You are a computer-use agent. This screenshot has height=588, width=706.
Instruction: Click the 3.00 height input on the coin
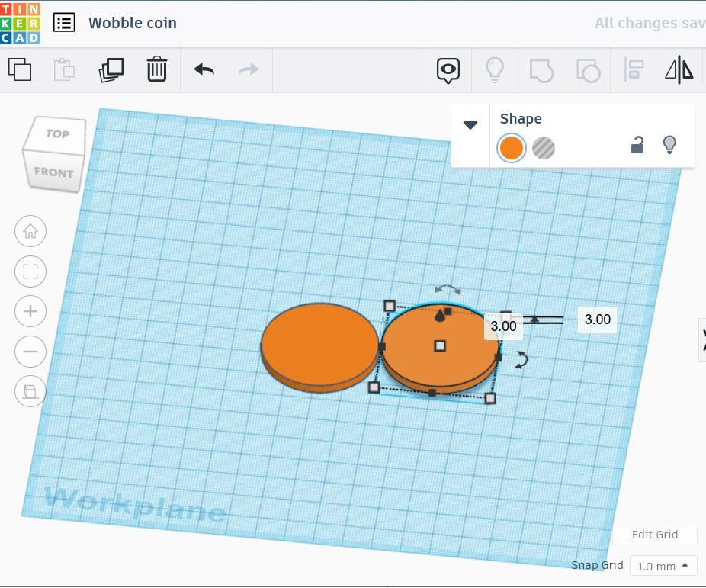(x=503, y=326)
